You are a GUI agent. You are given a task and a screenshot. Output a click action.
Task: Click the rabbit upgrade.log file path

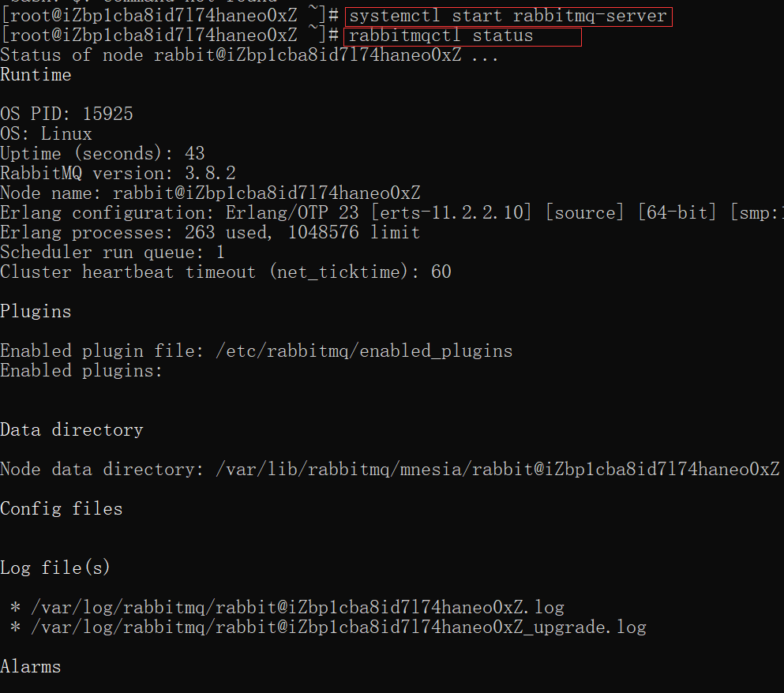click(x=339, y=627)
